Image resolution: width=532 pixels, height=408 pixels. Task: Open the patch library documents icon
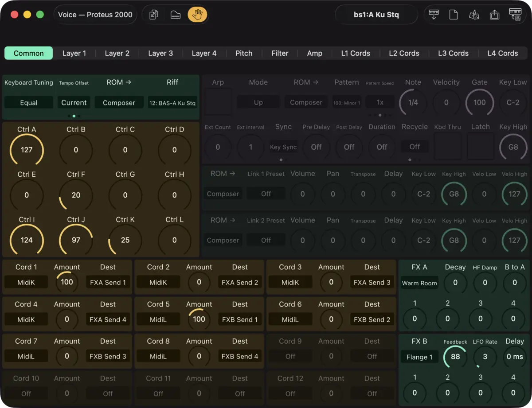click(x=153, y=15)
